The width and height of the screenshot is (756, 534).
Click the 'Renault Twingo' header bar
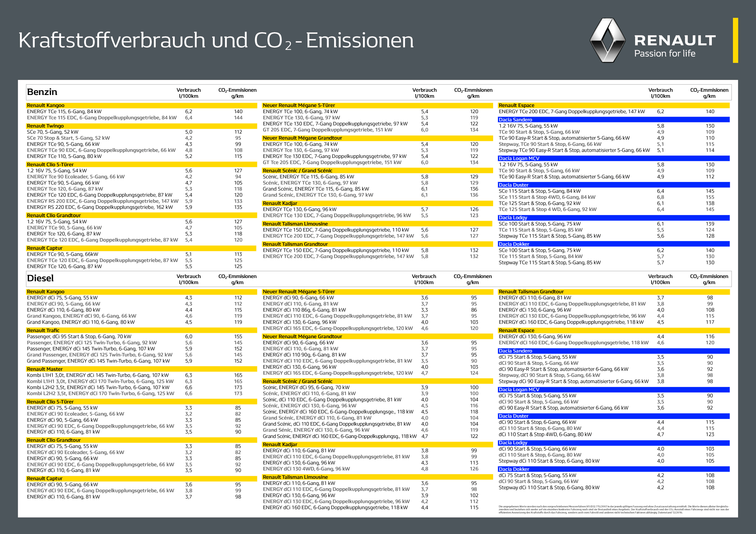tap(142, 126)
